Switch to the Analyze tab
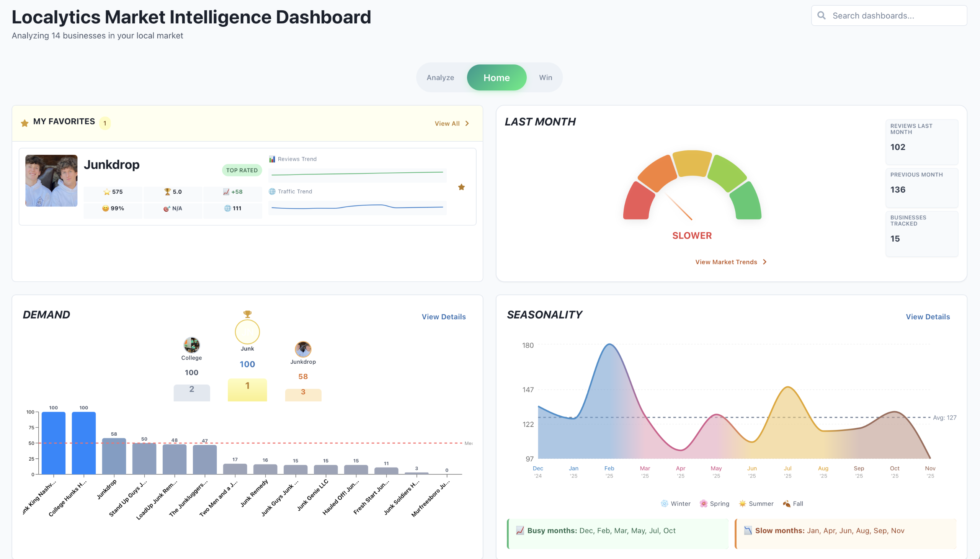The width and height of the screenshot is (980, 559). tap(440, 77)
